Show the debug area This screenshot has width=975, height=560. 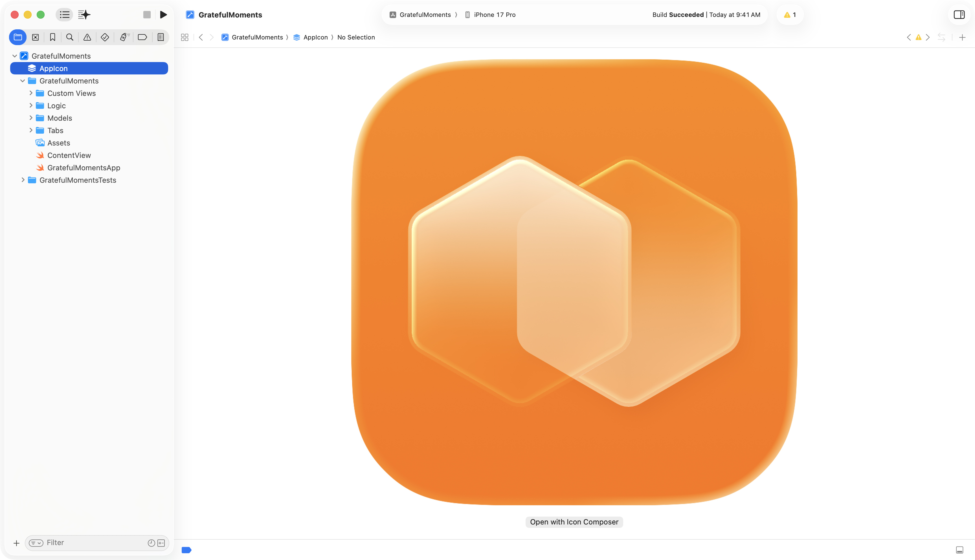959,550
